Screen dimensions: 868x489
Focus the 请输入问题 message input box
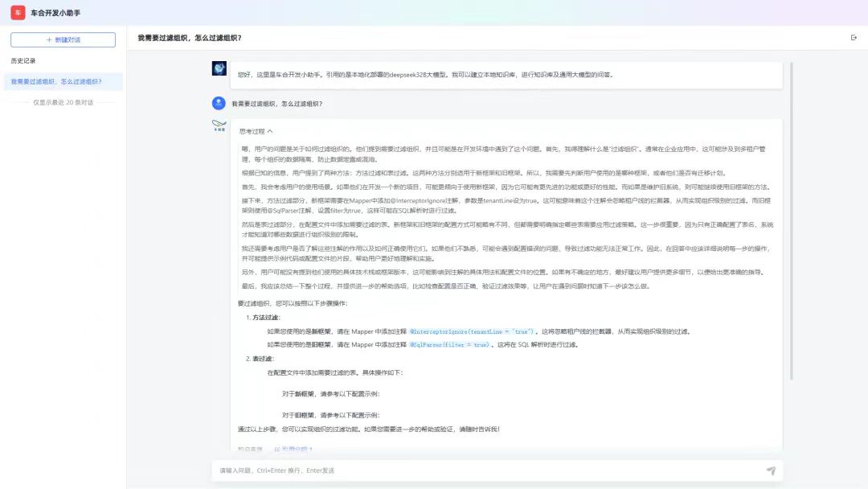[482, 471]
